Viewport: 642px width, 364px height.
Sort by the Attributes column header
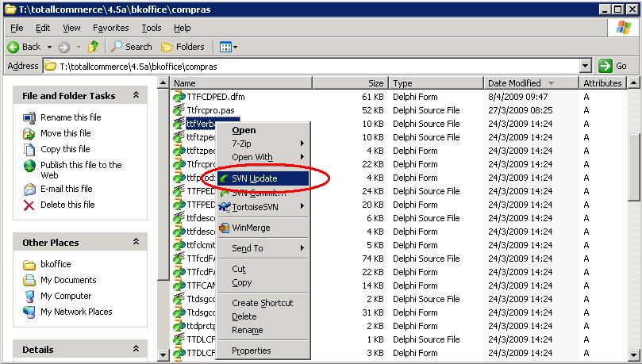[x=602, y=83]
